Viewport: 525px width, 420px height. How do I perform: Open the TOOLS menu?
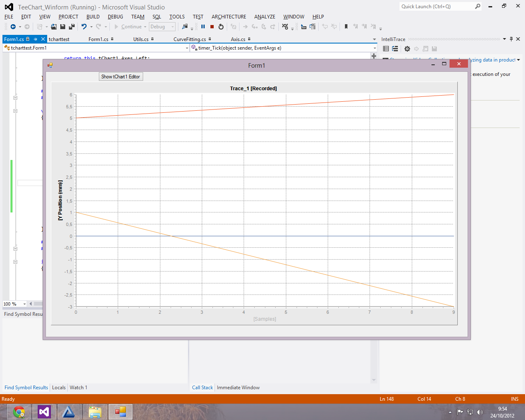click(x=177, y=17)
